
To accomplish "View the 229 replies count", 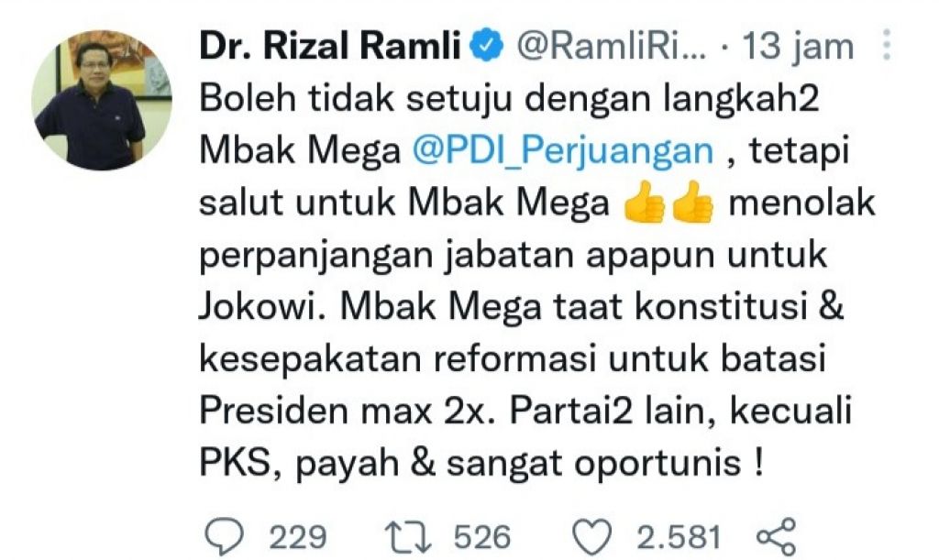I will tap(298, 537).
